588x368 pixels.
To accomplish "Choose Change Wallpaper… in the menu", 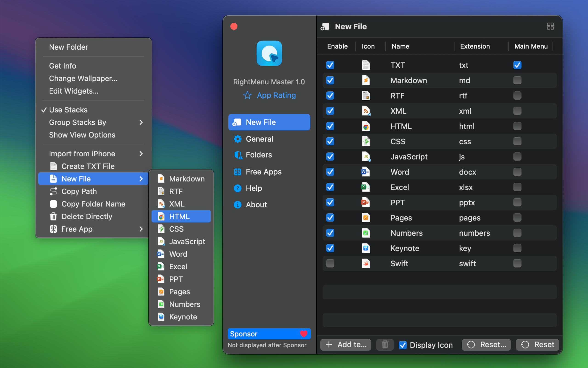I will 93,78.
